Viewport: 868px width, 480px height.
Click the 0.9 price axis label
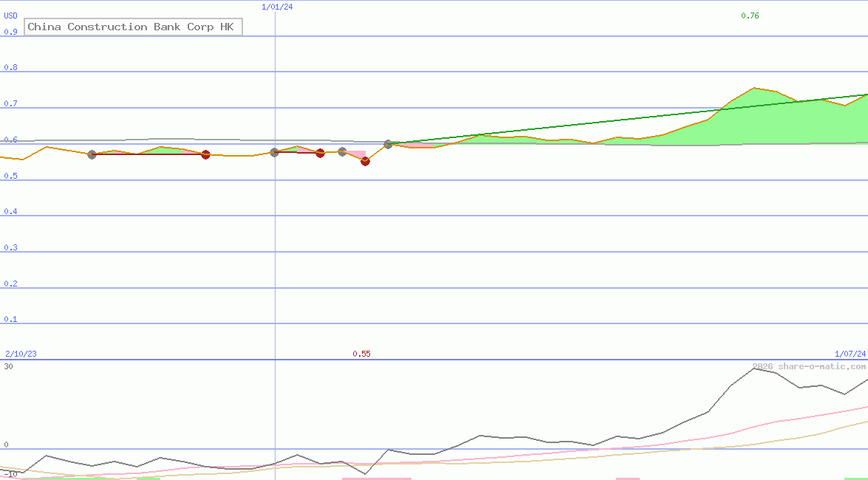pyautogui.click(x=10, y=32)
